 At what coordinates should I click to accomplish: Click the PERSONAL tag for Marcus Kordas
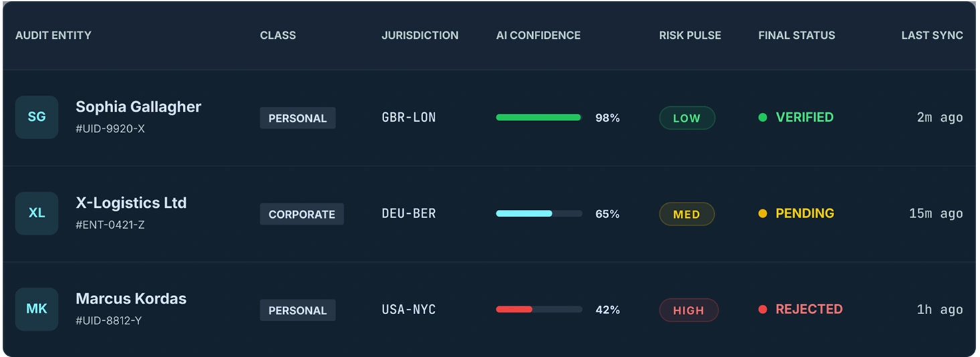pos(298,310)
